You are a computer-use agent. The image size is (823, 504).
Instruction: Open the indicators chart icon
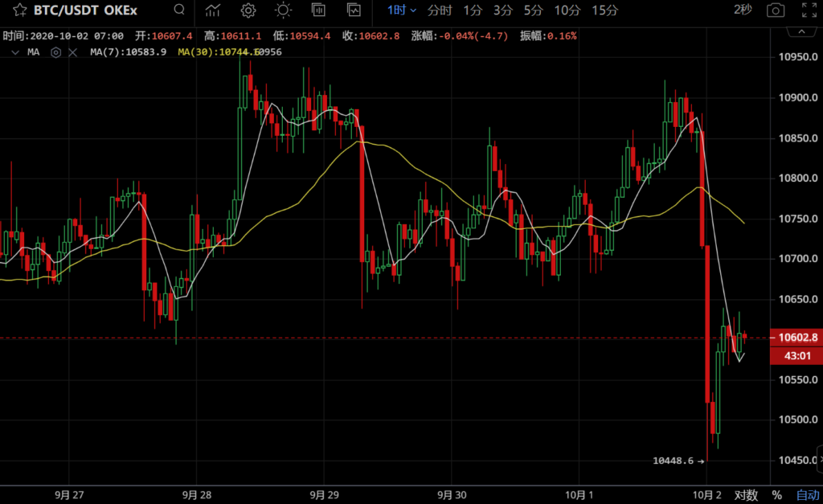point(212,10)
